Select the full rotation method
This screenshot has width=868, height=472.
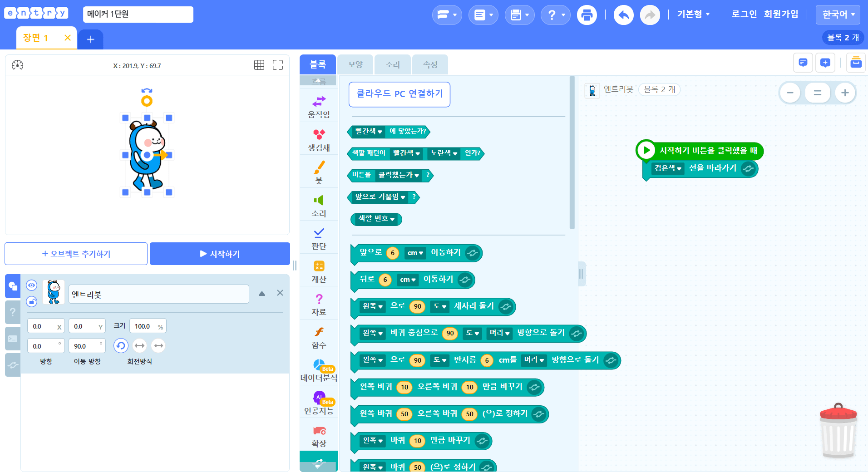121,346
